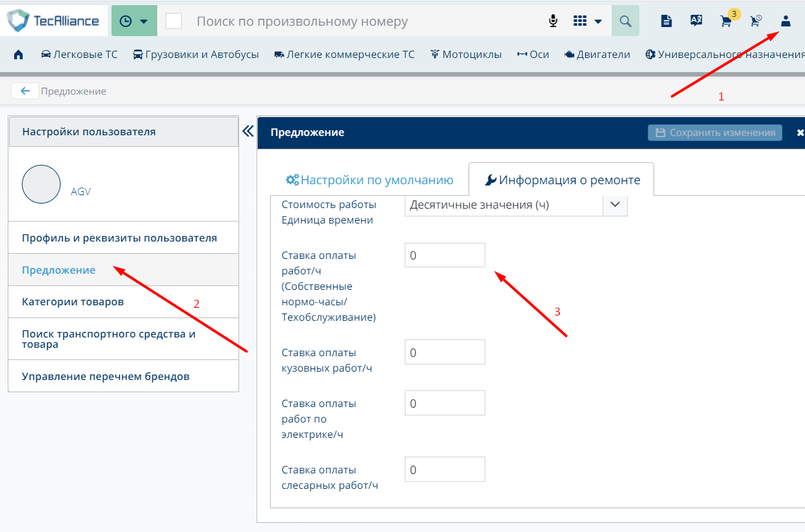Switch to the Настройки по умолчанию tab
805x532 pixels.
(x=369, y=180)
